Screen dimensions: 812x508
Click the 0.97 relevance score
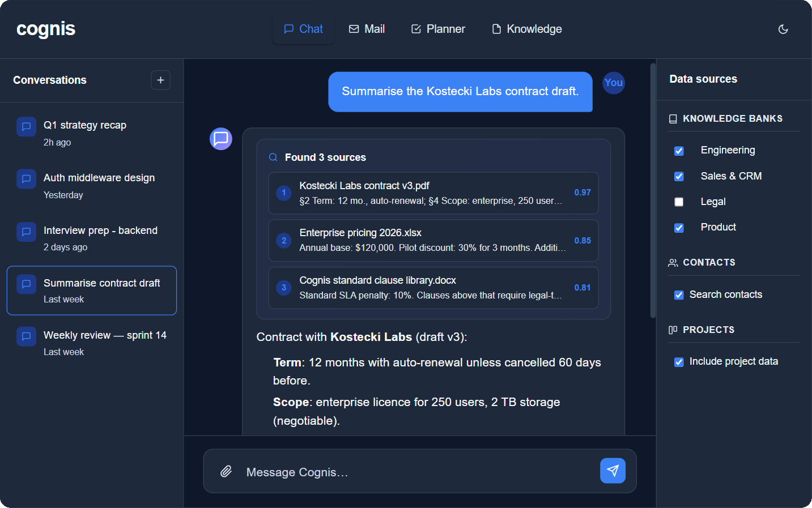pyautogui.click(x=583, y=193)
